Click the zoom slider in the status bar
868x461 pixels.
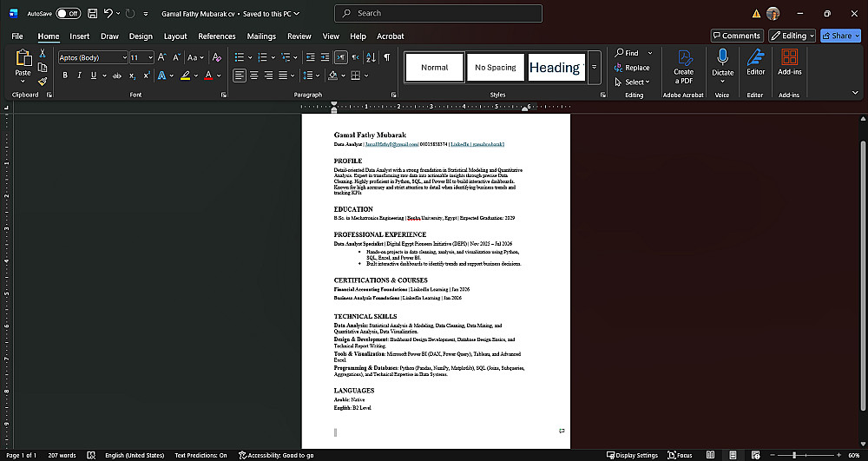point(794,455)
